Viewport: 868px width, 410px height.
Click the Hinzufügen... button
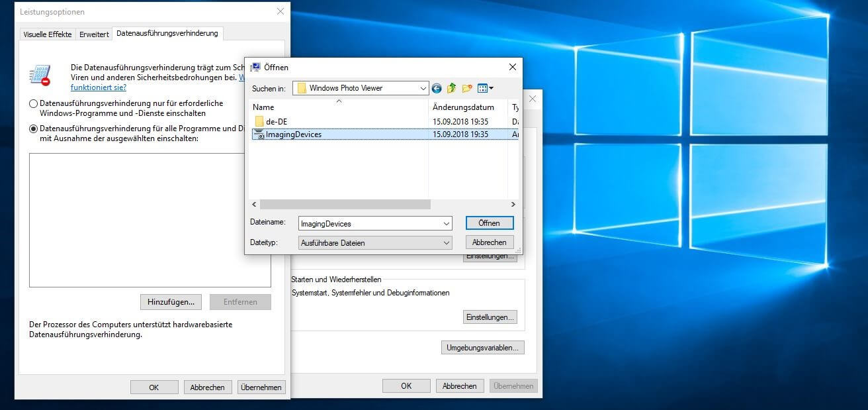pos(171,302)
